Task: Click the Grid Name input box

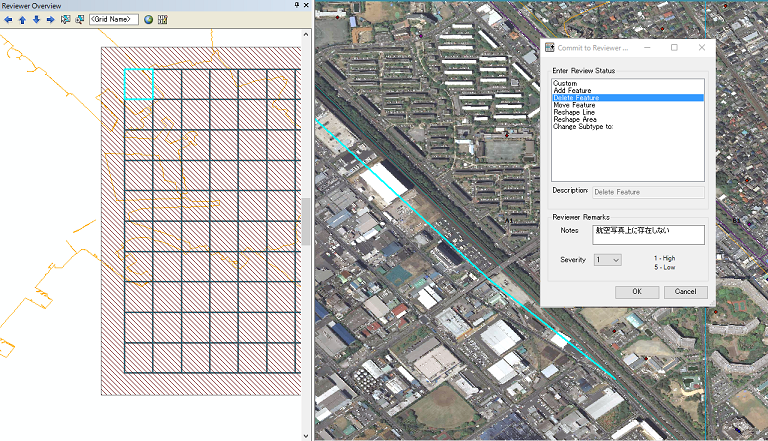Action: click(114, 19)
